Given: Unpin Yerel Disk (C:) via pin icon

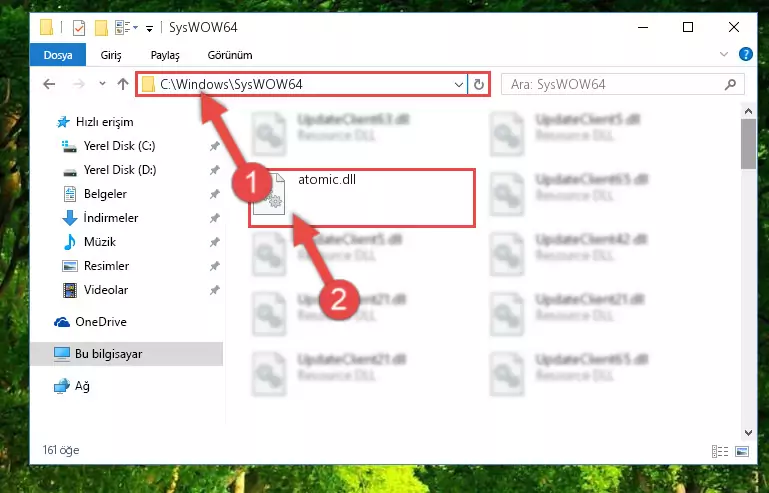Looking at the screenshot, I should (214, 146).
